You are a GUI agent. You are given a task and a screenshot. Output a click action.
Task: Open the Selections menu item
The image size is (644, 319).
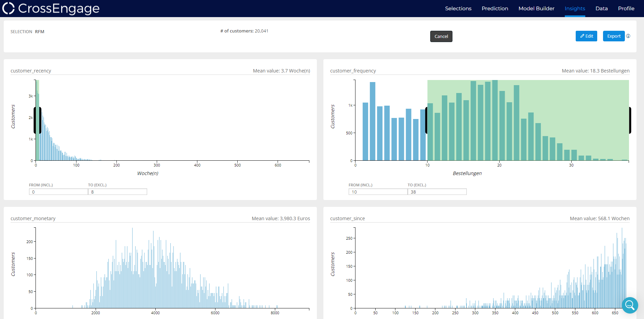coord(458,9)
